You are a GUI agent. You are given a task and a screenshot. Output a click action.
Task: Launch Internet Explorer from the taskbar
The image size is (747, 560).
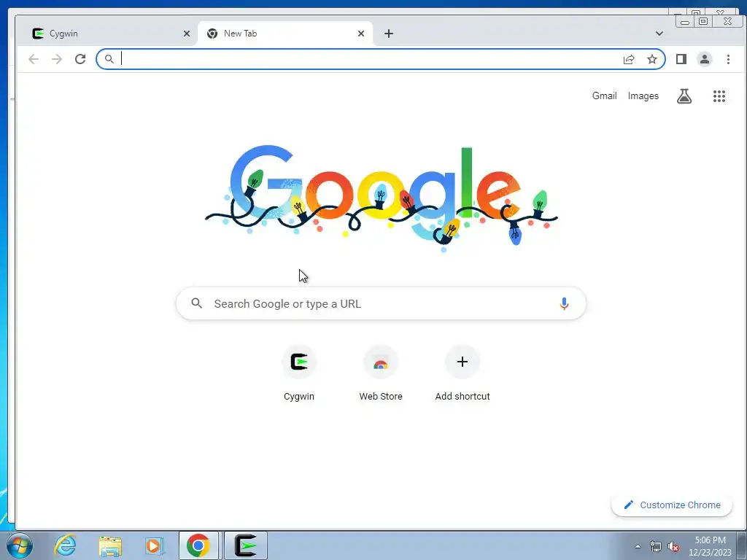tap(65, 545)
